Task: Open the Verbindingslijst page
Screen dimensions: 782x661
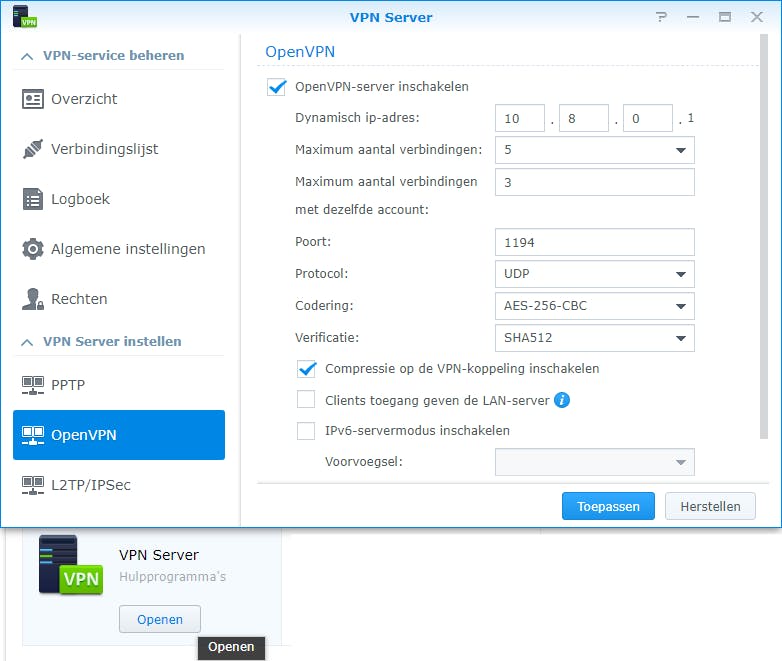Action: pyautogui.click(x=119, y=149)
